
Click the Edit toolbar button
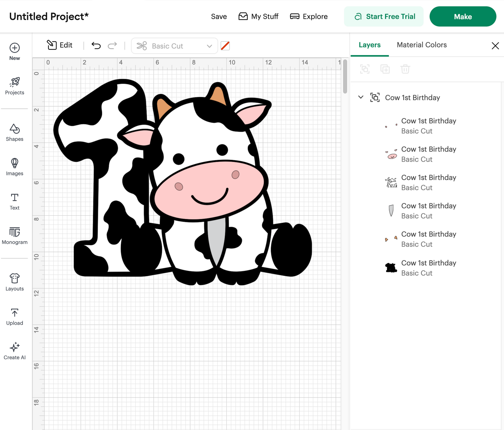click(x=60, y=45)
